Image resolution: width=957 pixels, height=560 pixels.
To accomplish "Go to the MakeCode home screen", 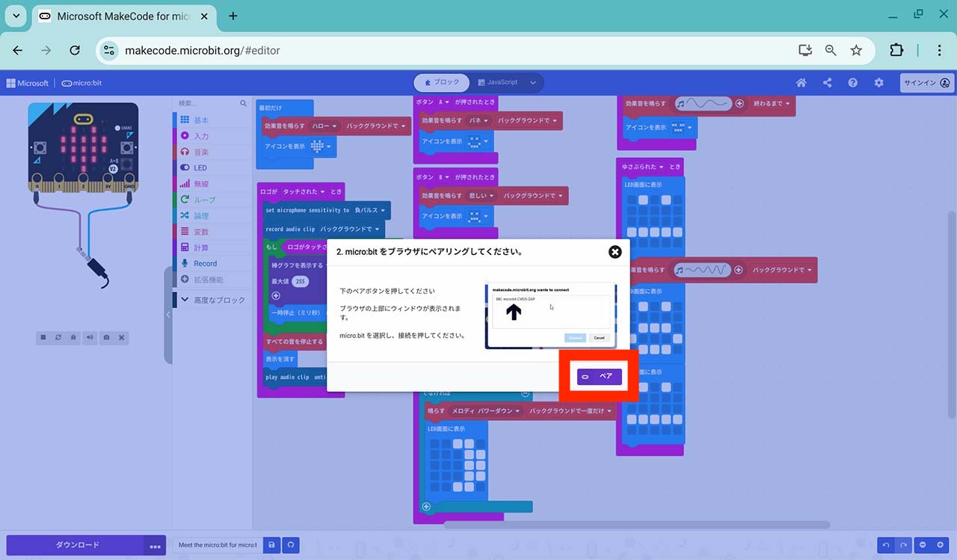I will tap(801, 83).
